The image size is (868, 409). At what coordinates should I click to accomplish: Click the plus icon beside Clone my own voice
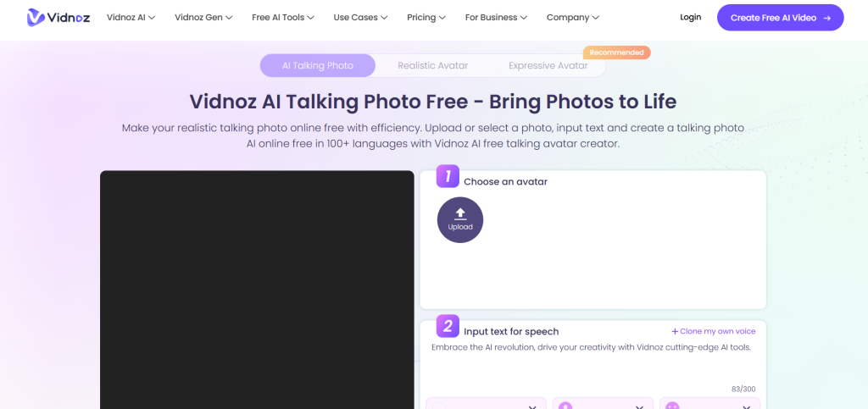tap(675, 331)
